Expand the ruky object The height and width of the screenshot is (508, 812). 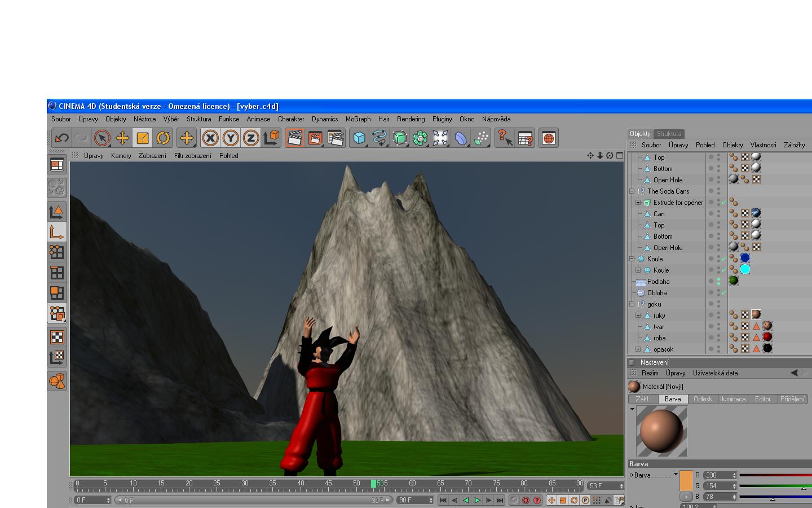tap(638, 316)
